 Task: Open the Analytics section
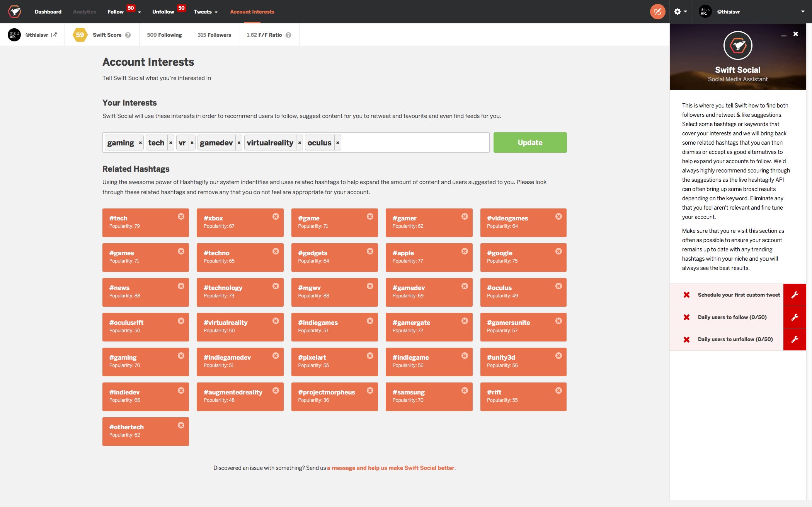(84, 12)
